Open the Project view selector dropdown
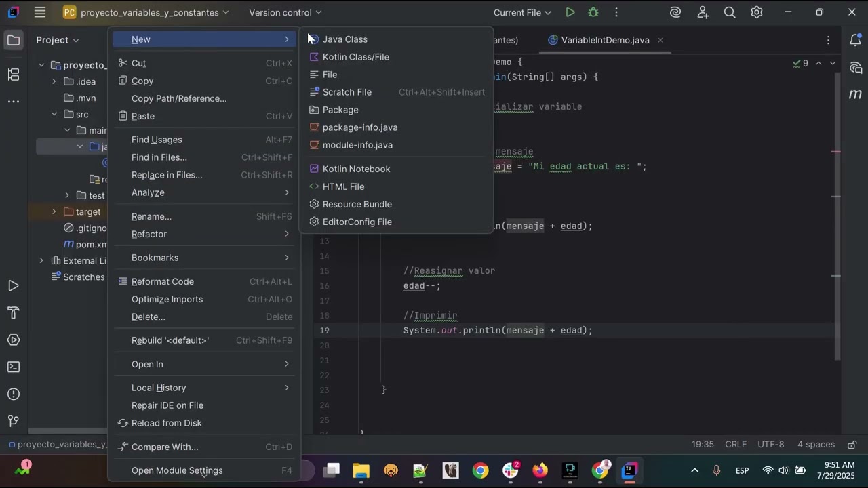This screenshot has height=488, width=868. point(58,40)
